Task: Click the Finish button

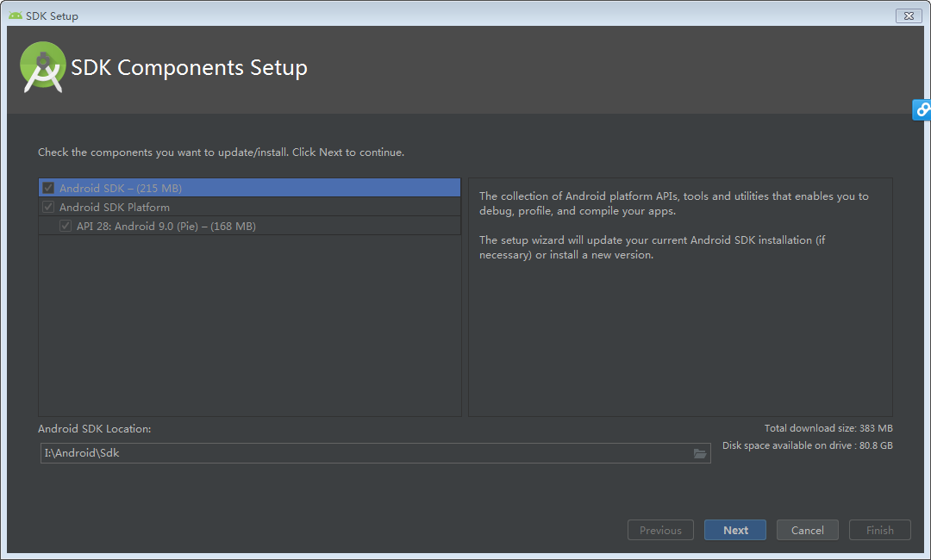Action: 879,530
